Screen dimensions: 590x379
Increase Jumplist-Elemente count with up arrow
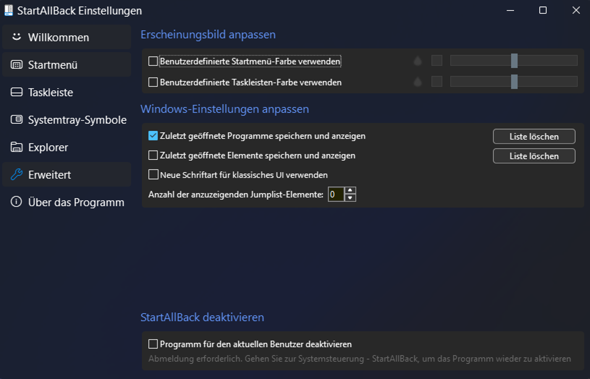tap(350, 190)
